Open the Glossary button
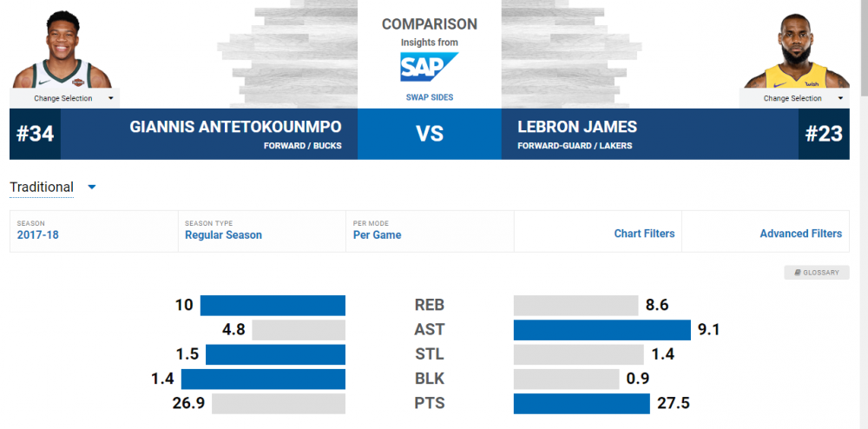 [x=816, y=273]
